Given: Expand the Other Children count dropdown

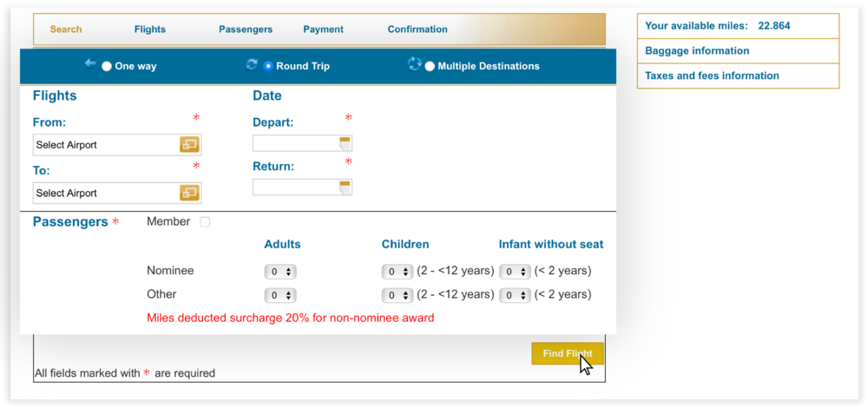Looking at the screenshot, I should coord(398,295).
